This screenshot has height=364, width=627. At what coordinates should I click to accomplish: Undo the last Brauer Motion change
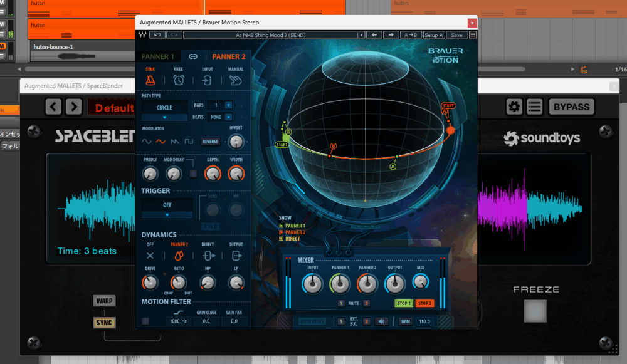click(157, 35)
